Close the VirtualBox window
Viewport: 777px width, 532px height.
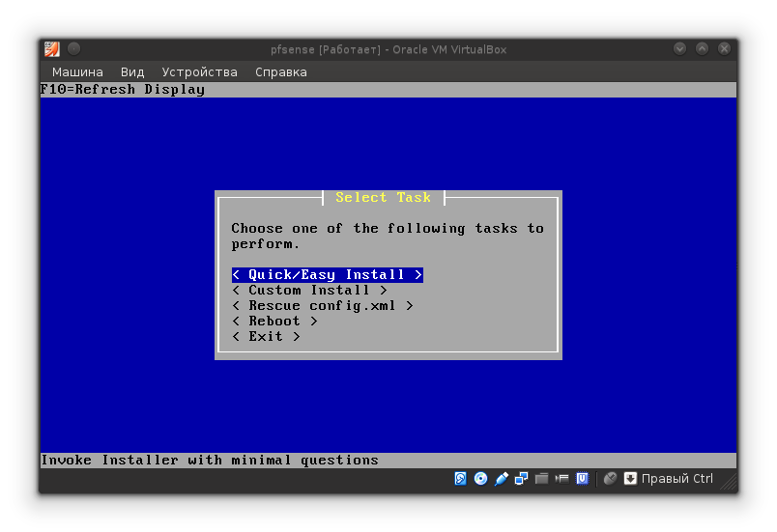pos(725,48)
